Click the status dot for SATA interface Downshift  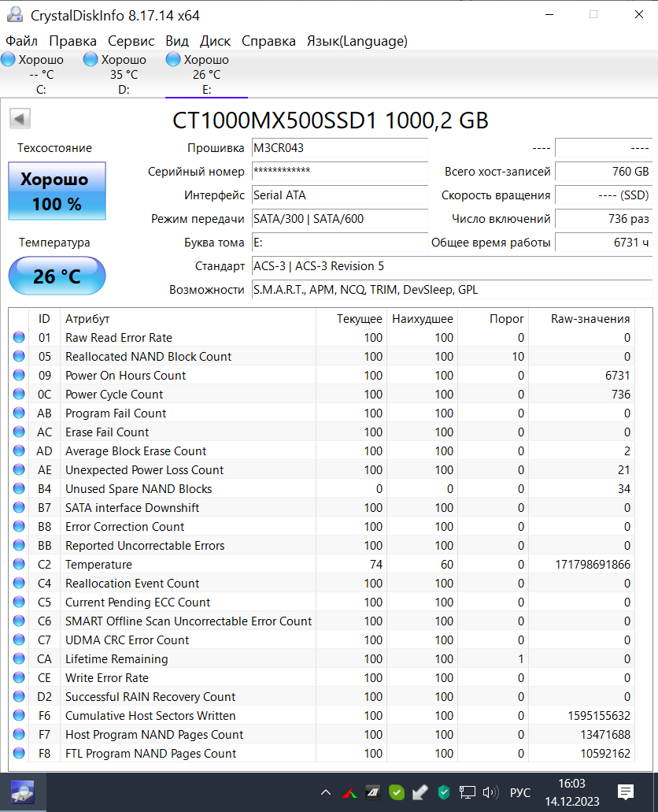(19, 507)
